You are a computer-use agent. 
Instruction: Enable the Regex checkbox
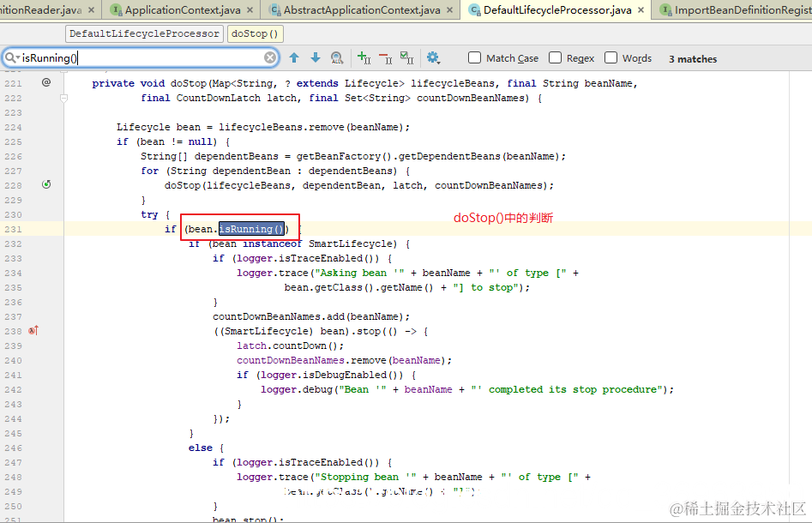pyautogui.click(x=555, y=57)
